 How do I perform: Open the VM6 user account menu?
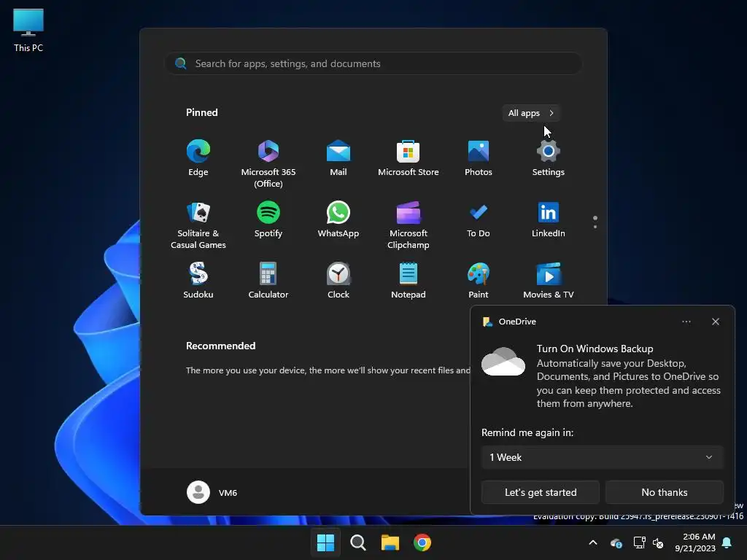(x=212, y=492)
